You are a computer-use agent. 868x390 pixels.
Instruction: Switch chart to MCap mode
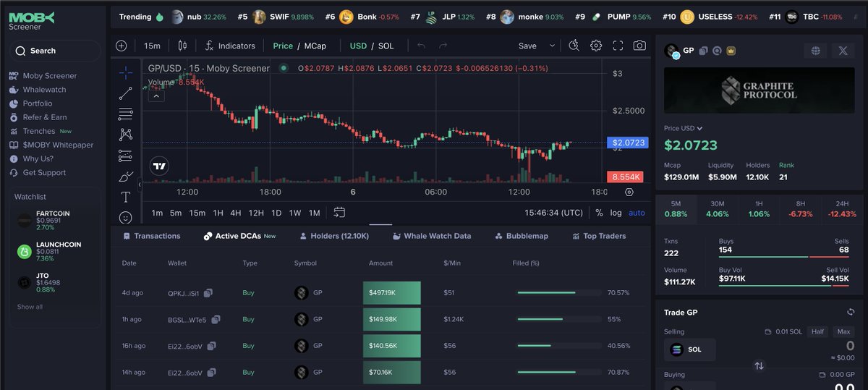pos(315,46)
